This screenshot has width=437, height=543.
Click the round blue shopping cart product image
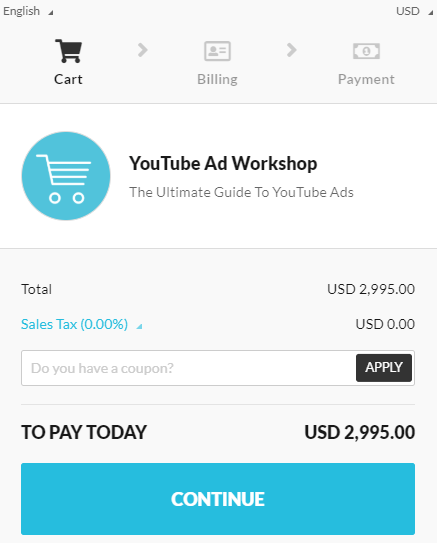[66, 176]
